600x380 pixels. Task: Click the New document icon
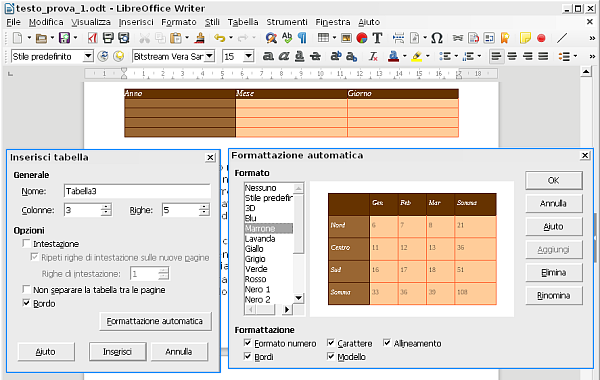18,38
